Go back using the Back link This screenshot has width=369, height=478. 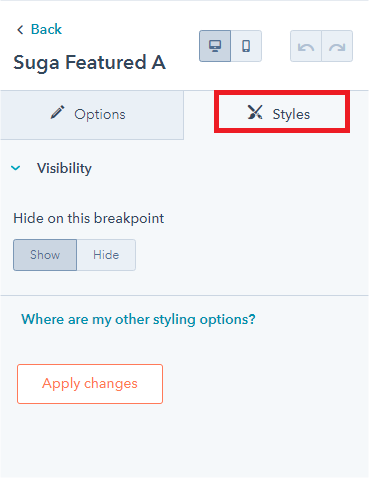pyautogui.click(x=46, y=29)
